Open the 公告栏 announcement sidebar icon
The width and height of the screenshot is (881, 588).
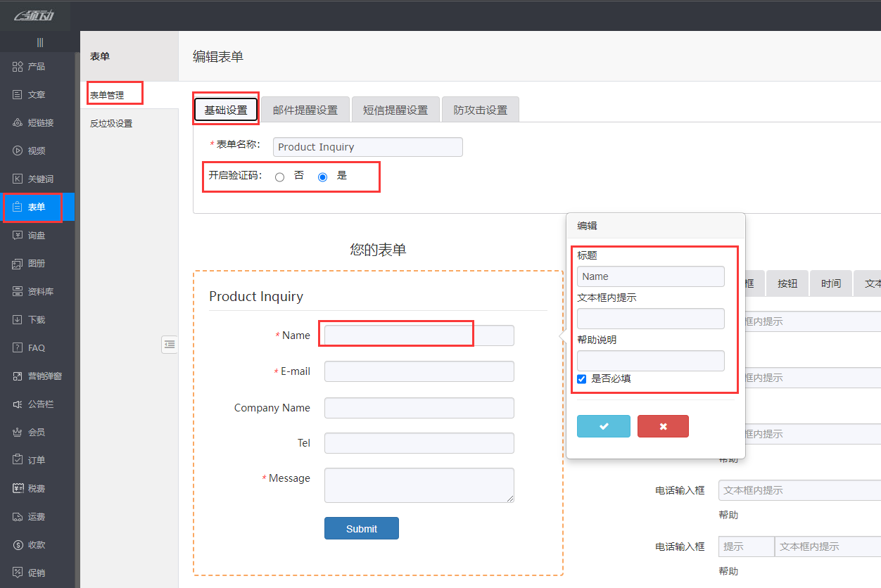pyautogui.click(x=18, y=404)
